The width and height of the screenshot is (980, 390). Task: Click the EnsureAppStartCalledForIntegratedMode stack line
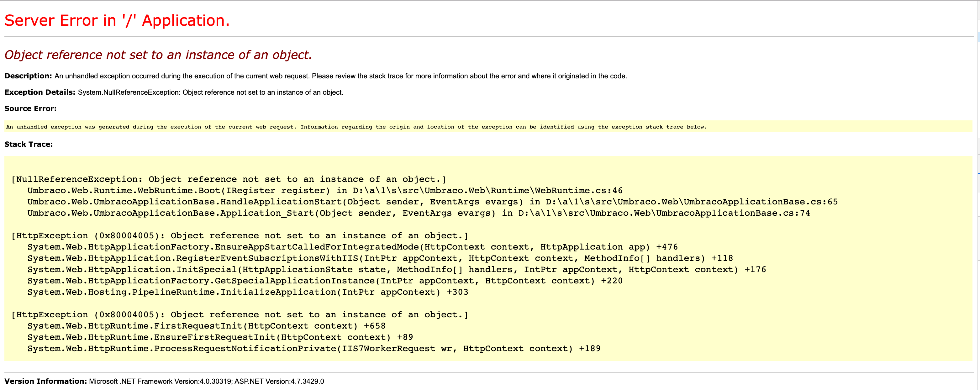tap(352, 247)
